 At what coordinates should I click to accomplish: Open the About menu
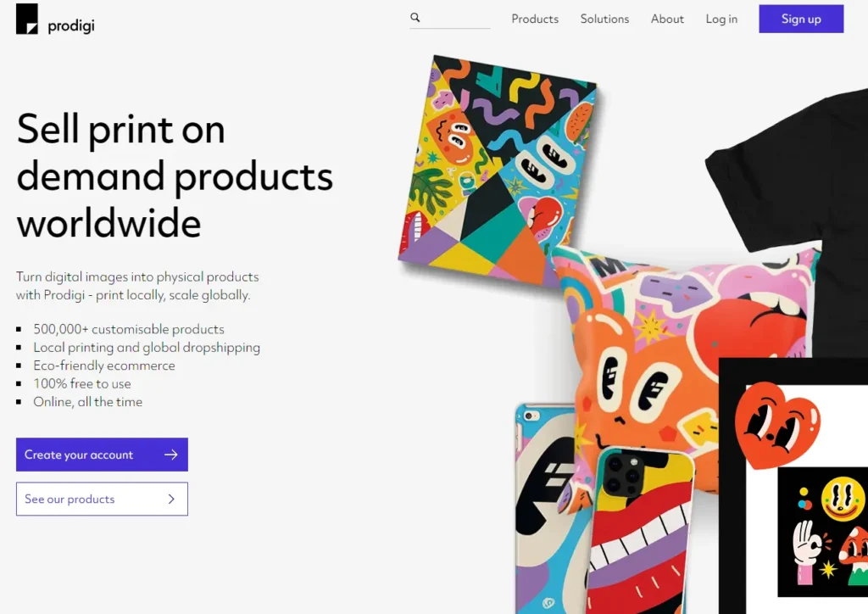tap(667, 19)
